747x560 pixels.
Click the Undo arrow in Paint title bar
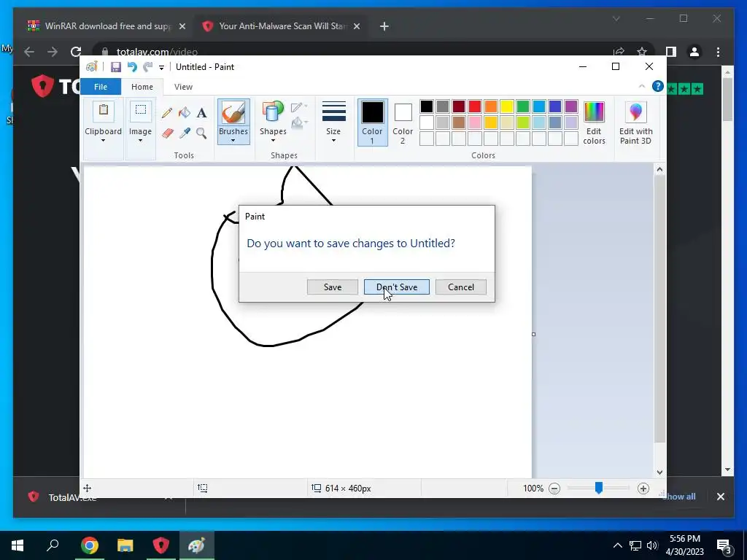pos(132,67)
